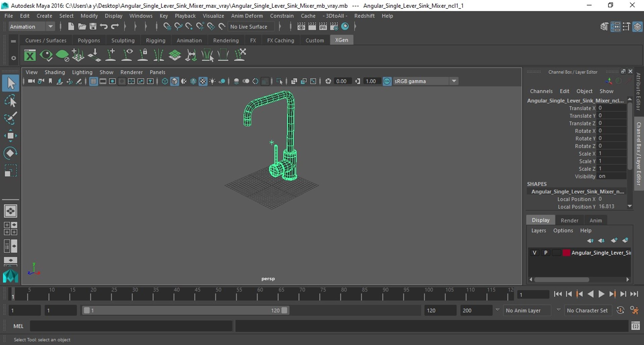The height and width of the screenshot is (345, 644).
Task: Open the animation preferences icon
Action: tap(634, 310)
